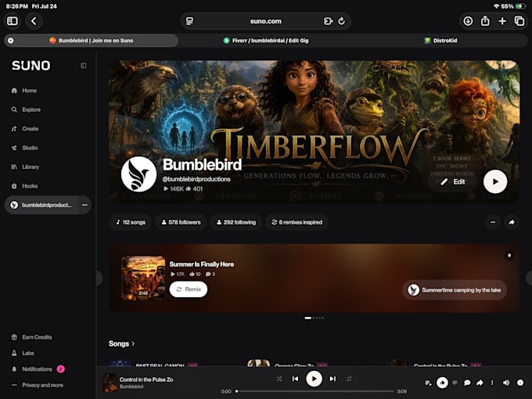Seek on the player progress bar
The height and width of the screenshot is (399, 532).
pos(315,391)
